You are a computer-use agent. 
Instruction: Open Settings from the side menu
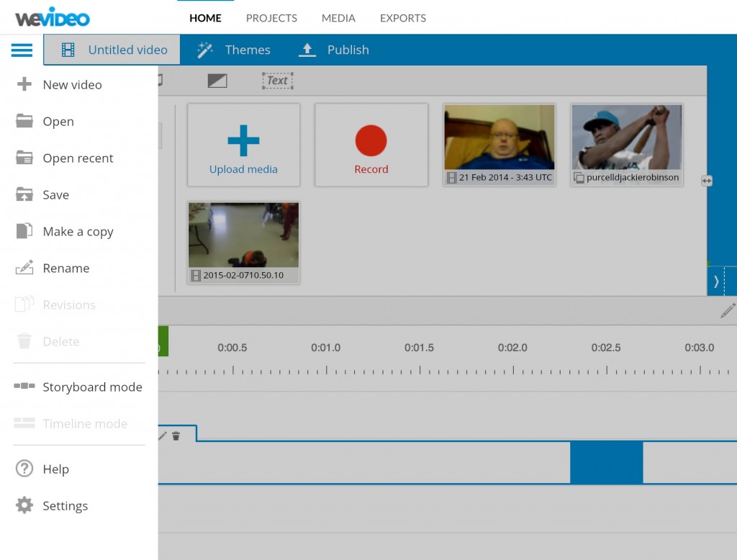65,506
